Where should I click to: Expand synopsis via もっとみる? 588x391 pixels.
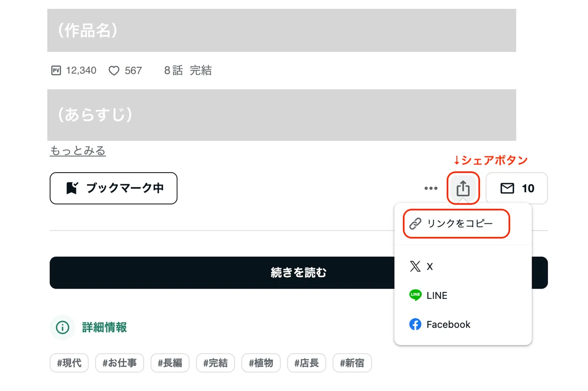78,151
